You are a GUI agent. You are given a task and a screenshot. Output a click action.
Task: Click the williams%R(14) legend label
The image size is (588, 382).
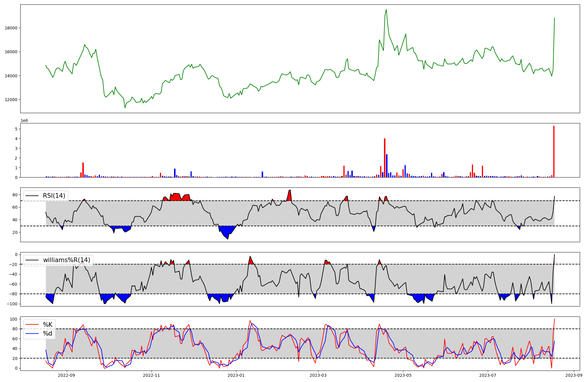coord(66,260)
